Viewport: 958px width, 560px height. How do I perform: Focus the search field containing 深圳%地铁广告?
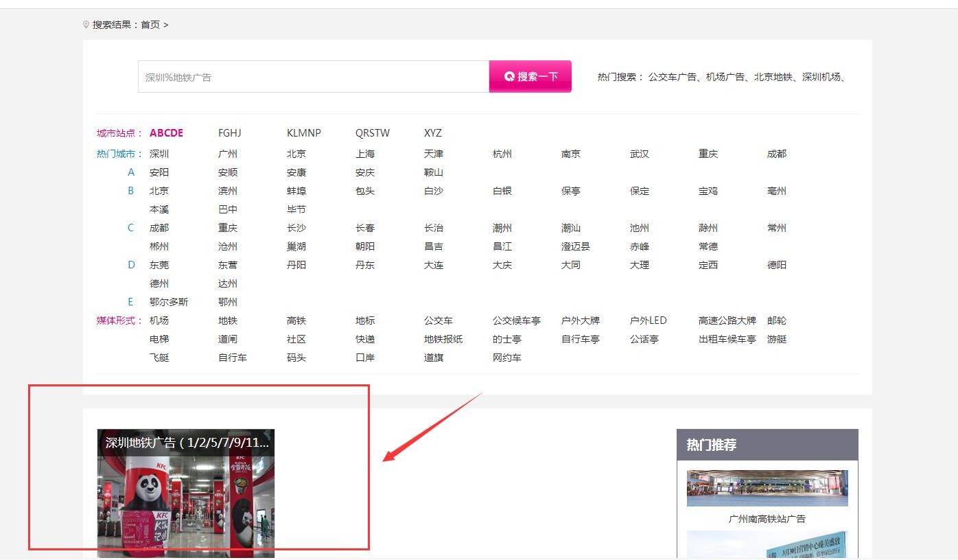click(314, 77)
